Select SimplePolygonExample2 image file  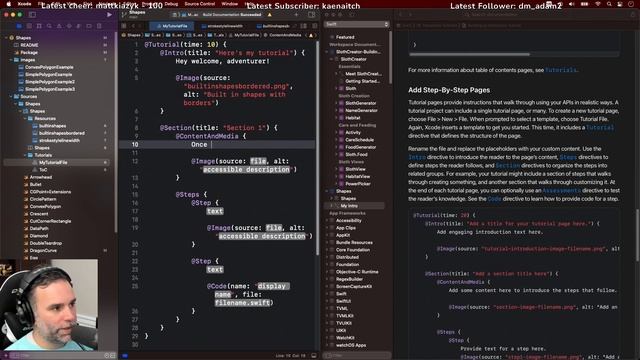(x=49, y=82)
